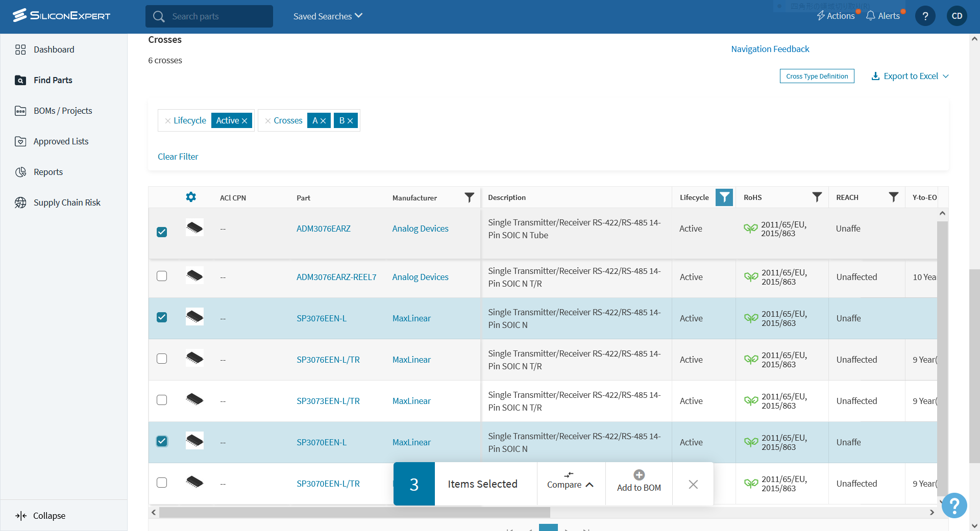Uncheck the SP3070EEN-L row checkbox
This screenshot has height=531, width=980.
click(x=162, y=441)
